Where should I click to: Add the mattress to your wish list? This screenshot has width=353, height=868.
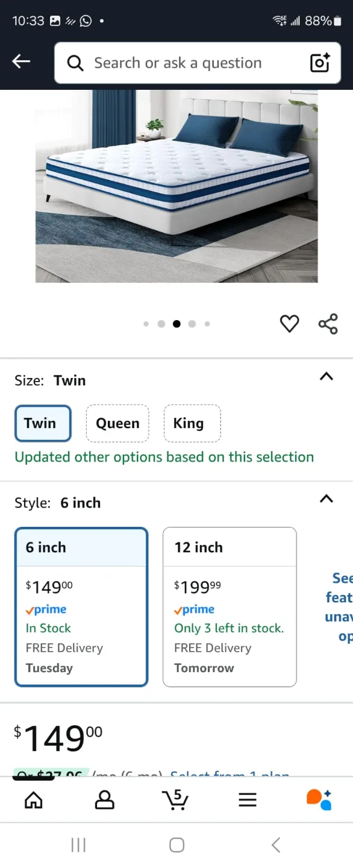pyautogui.click(x=290, y=324)
